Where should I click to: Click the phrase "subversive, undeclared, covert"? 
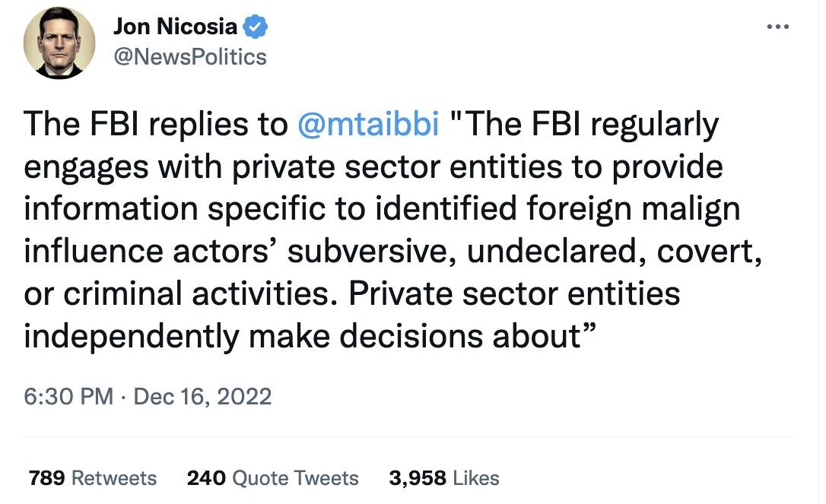pos(524,251)
